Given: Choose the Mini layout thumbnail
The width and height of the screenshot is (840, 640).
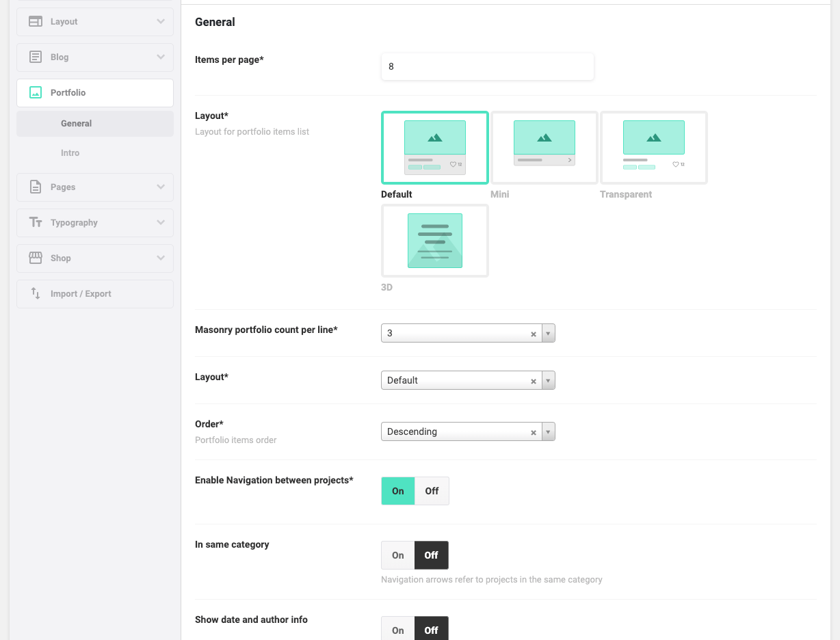Looking at the screenshot, I should pyautogui.click(x=544, y=148).
